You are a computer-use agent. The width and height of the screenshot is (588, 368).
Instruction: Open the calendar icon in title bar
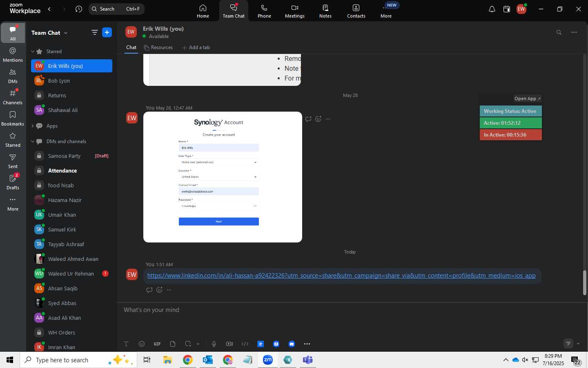point(507,9)
